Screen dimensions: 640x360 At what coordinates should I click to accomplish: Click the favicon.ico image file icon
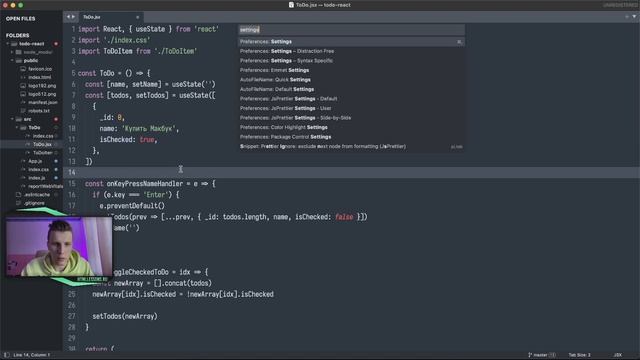[23, 69]
